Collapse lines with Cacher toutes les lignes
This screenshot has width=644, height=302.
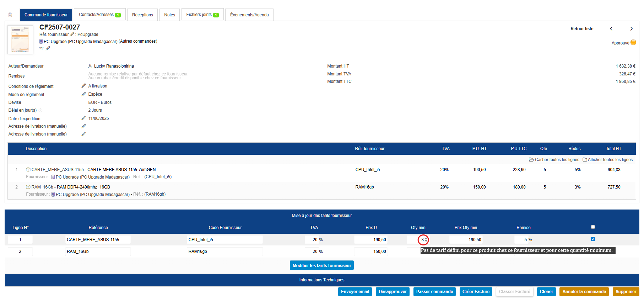[554, 160]
